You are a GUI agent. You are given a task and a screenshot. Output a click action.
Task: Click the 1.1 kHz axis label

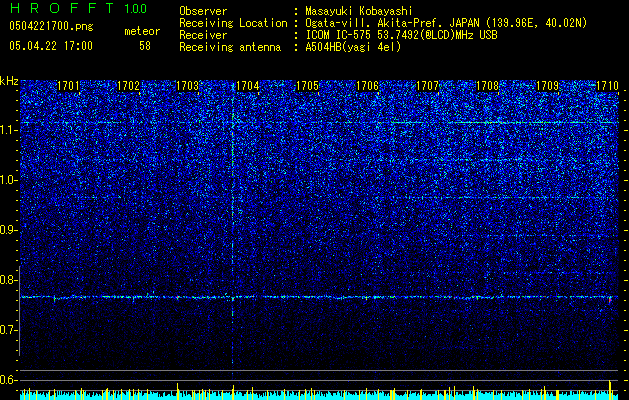8,130
